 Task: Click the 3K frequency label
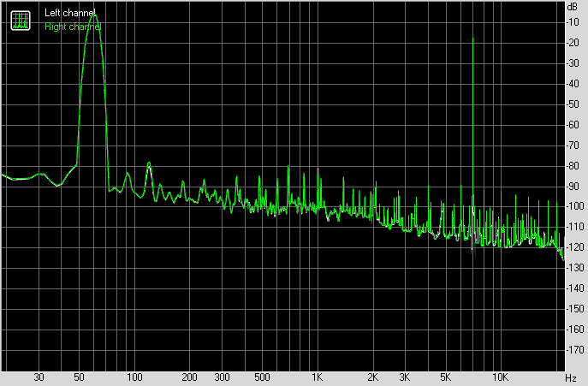coord(405,377)
